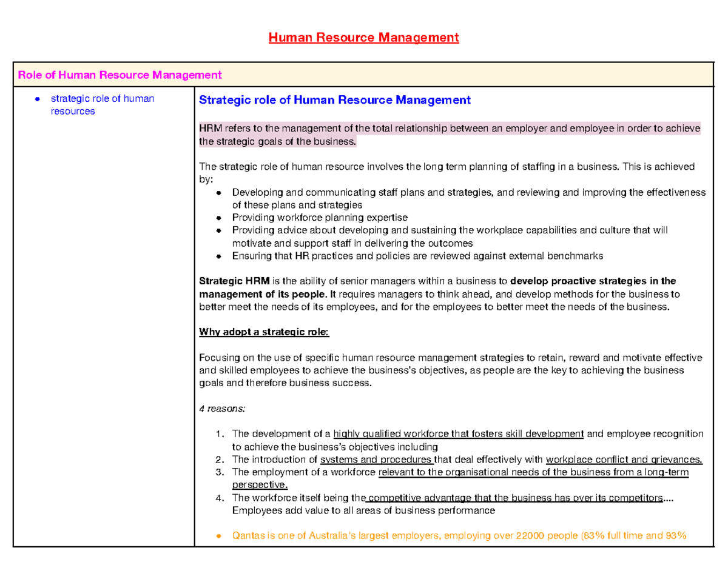Click sentence starting 'The strategic role of human resource involves'
Viewport: 728px width, 562px height.
447,173
